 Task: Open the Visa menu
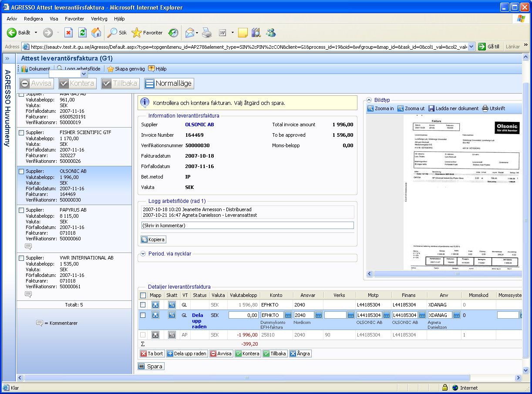(x=54, y=19)
